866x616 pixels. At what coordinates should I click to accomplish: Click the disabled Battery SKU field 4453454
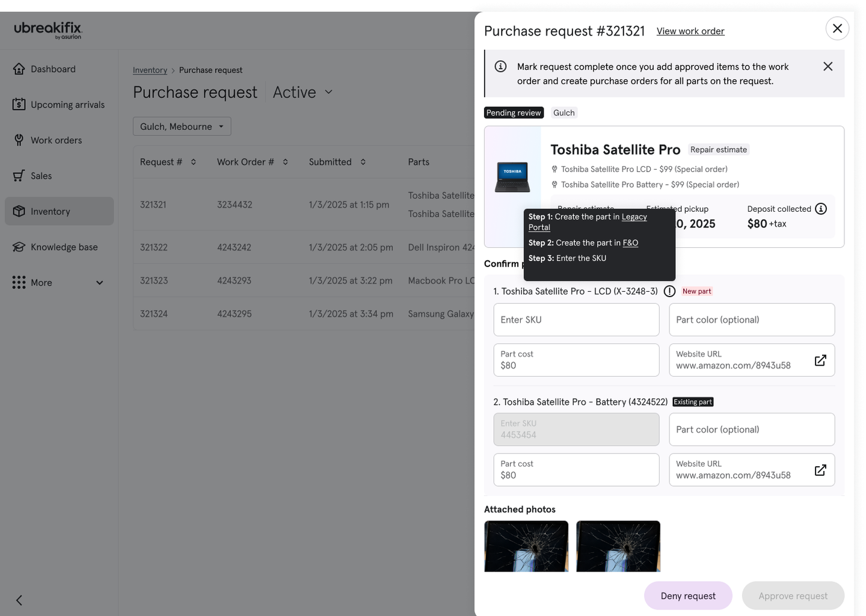click(576, 429)
